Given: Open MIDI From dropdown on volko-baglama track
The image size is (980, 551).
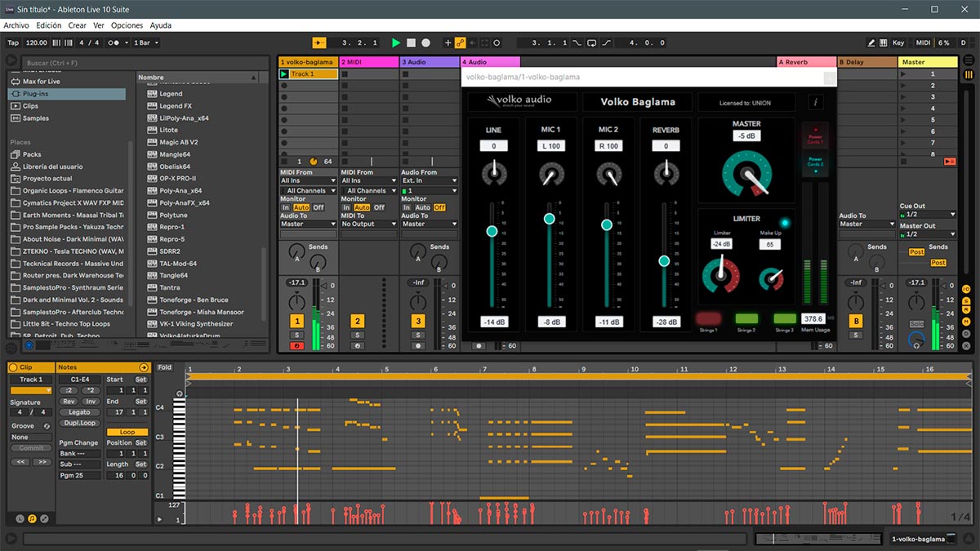Looking at the screenshot, I should tap(307, 180).
